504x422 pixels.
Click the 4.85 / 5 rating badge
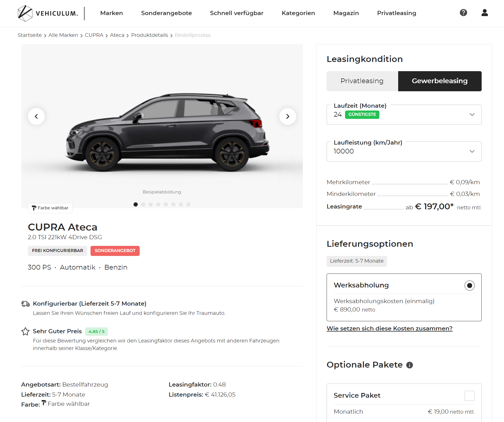point(96,332)
